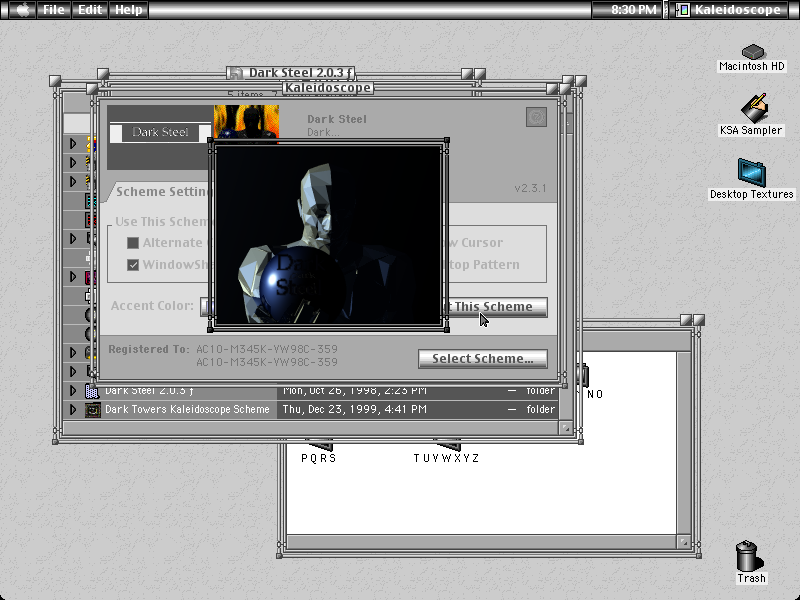Click the Kaleidoscope icon in the menu bar

coord(683,9)
